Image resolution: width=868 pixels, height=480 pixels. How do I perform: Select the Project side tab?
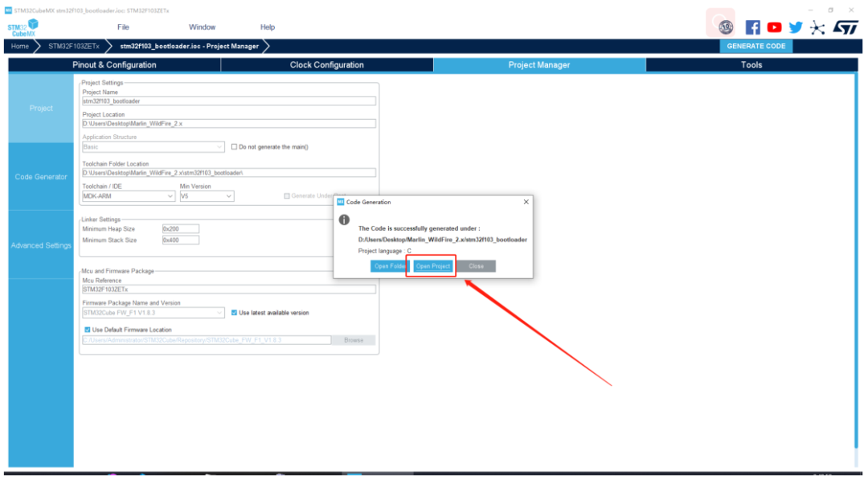[x=41, y=108]
